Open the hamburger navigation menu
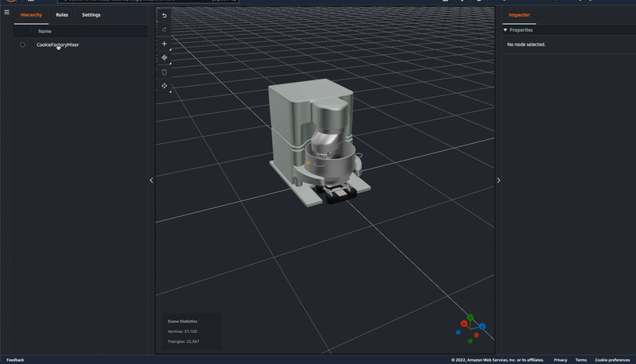 [x=6, y=12]
